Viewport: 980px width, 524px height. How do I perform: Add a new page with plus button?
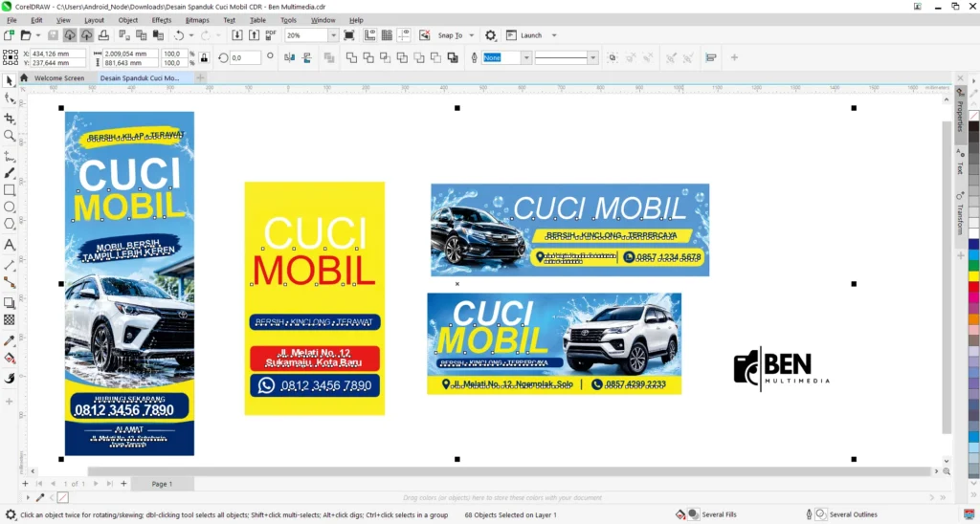25,484
